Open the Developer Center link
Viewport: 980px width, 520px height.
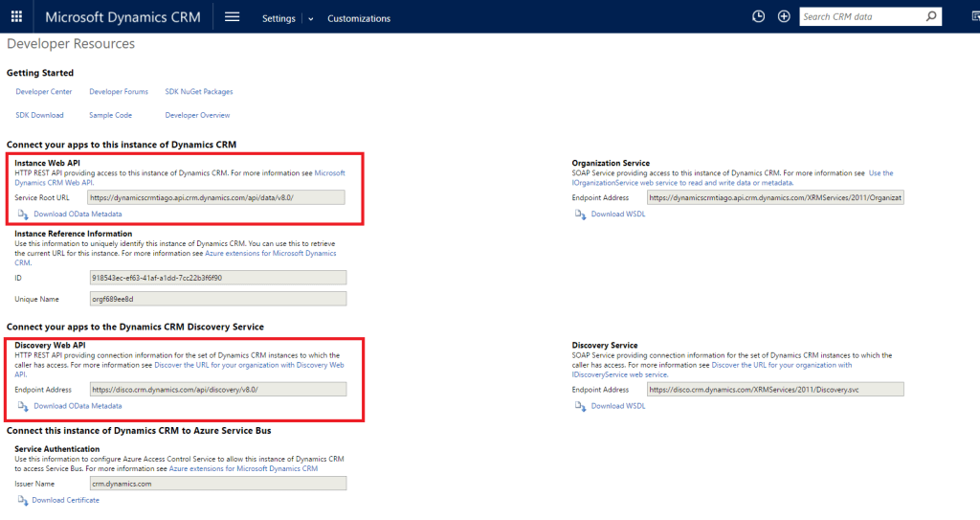coord(44,92)
